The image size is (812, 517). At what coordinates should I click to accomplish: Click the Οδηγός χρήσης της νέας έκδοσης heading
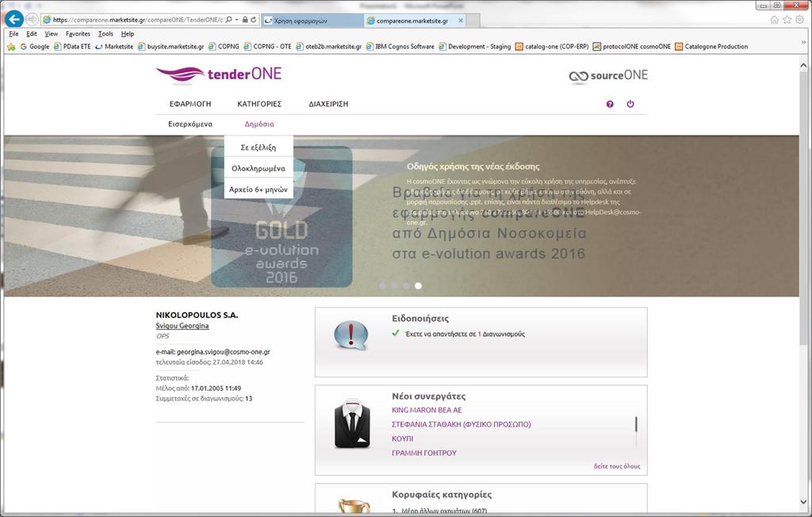(x=473, y=167)
